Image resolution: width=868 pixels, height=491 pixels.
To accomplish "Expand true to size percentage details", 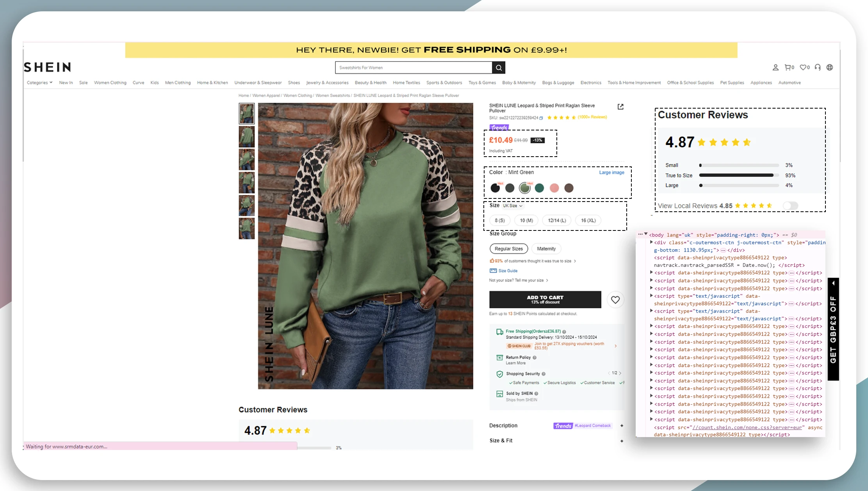I will point(575,261).
